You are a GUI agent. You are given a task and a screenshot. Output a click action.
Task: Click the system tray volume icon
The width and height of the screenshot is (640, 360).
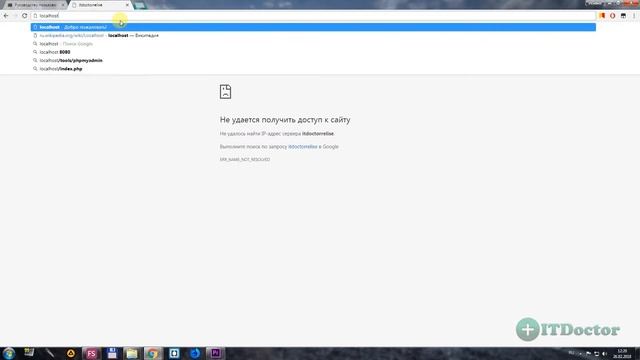coord(604,353)
